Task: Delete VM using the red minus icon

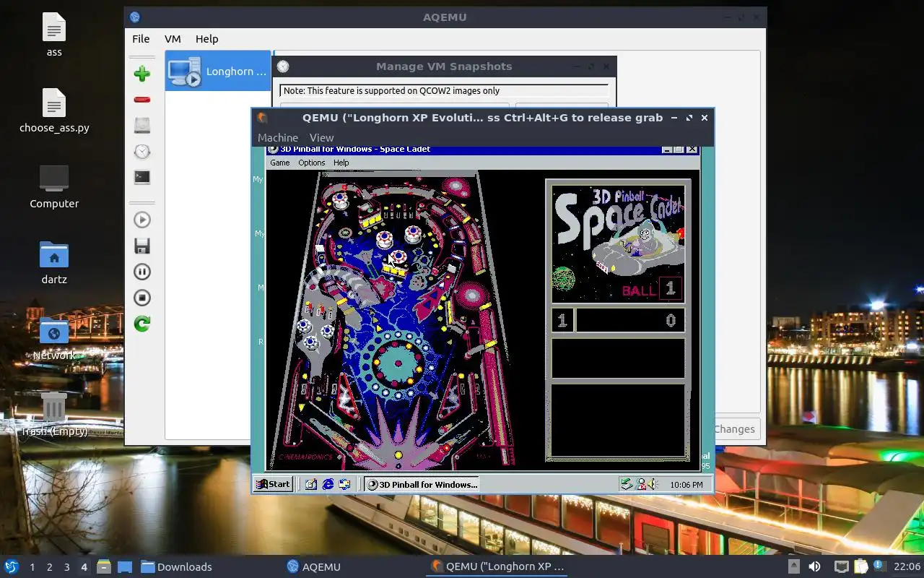Action: (142, 99)
